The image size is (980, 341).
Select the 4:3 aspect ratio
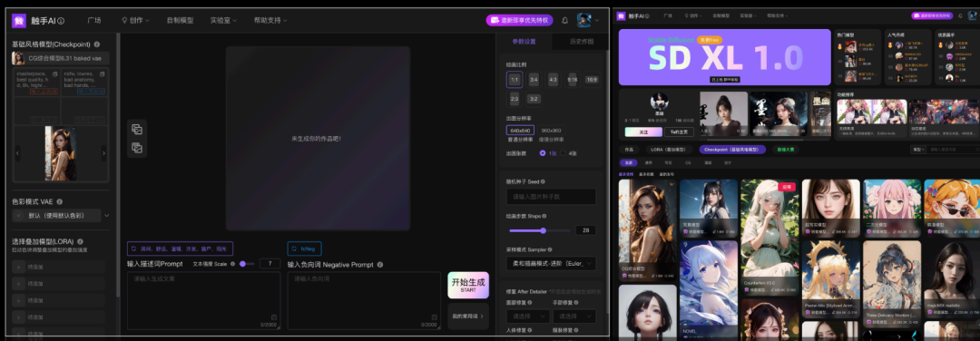554,80
